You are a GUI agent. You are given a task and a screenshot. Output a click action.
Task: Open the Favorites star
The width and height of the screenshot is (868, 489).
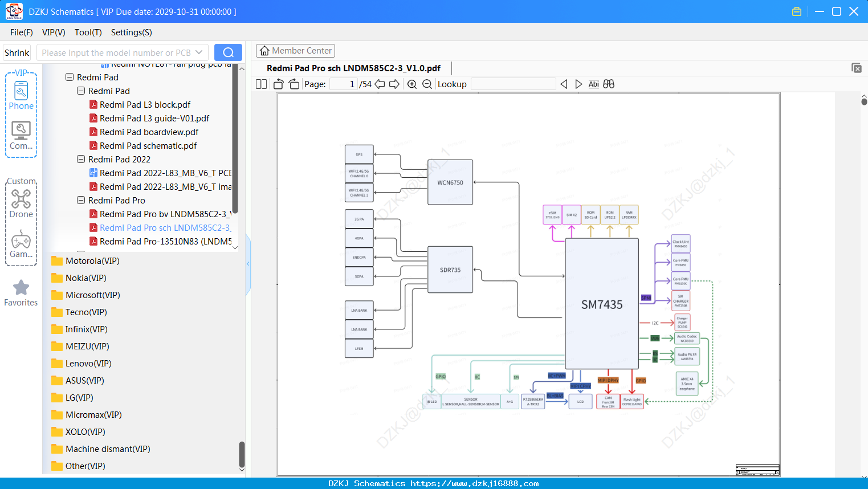(x=21, y=293)
